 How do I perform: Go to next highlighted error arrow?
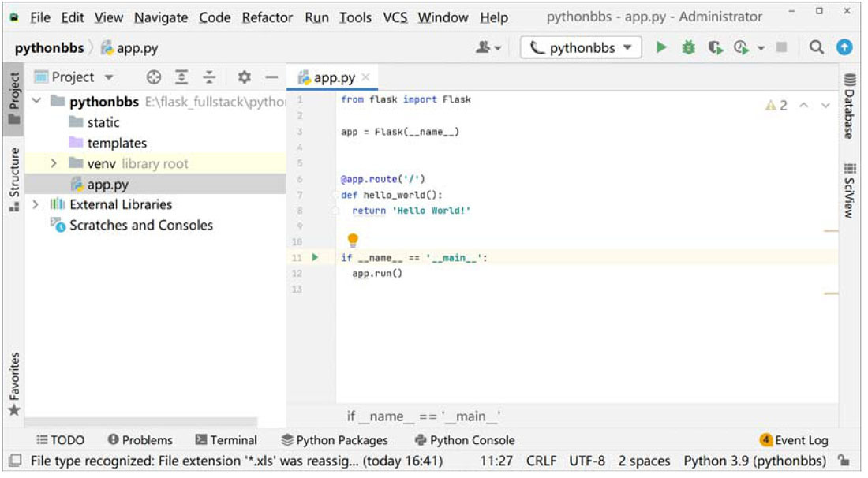tap(825, 105)
